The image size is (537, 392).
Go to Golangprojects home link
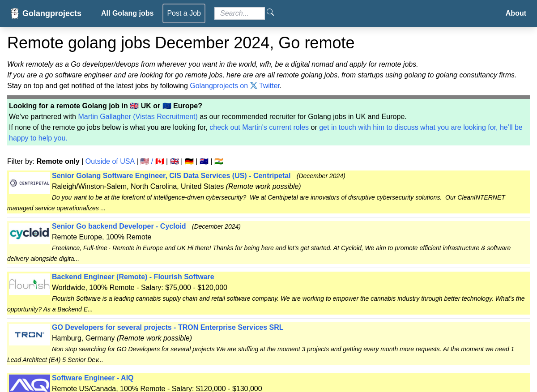pos(52,13)
